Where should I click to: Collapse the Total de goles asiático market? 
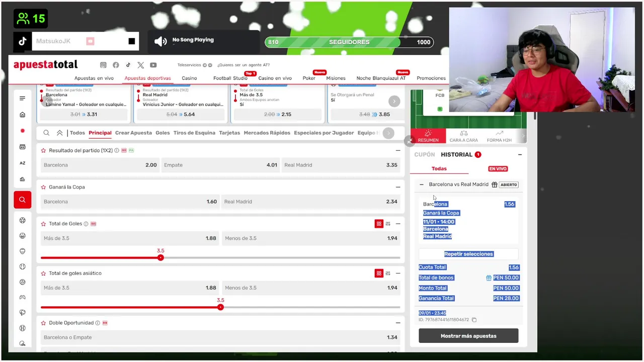pyautogui.click(x=398, y=274)
